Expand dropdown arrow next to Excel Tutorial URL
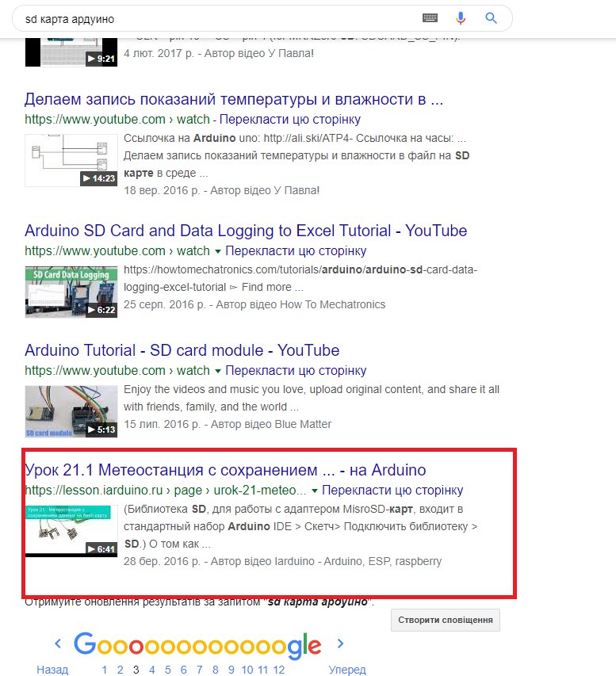 218,251
